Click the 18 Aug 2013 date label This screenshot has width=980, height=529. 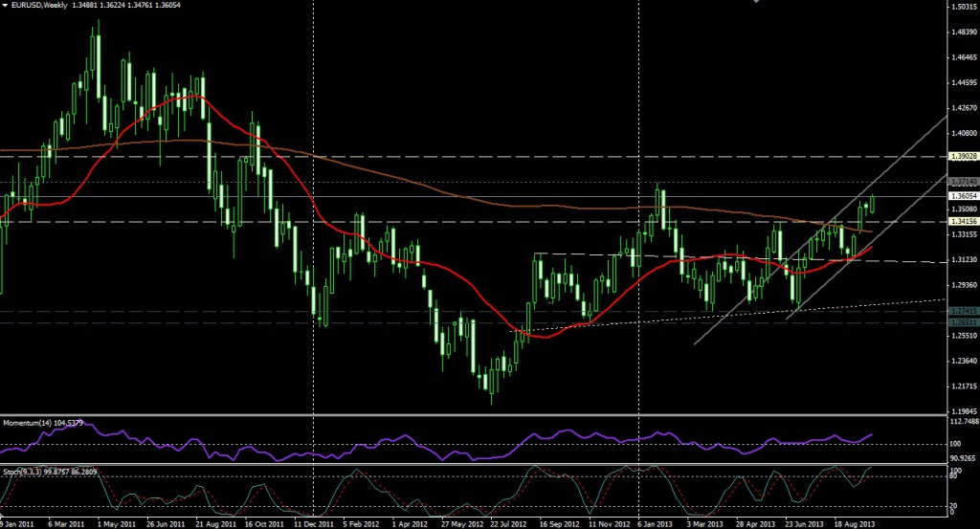pos(854,524)
